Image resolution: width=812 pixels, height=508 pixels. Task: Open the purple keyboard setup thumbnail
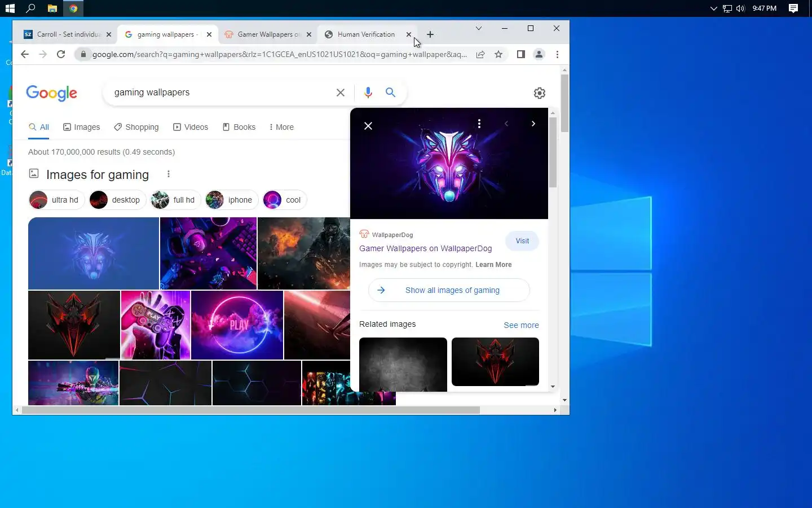[208, 253]
